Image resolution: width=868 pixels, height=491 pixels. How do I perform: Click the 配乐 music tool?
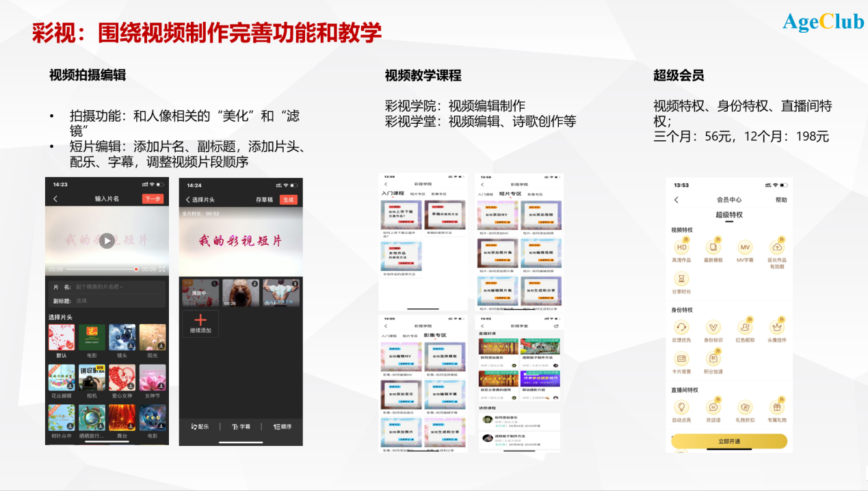(x=200, y=427)
